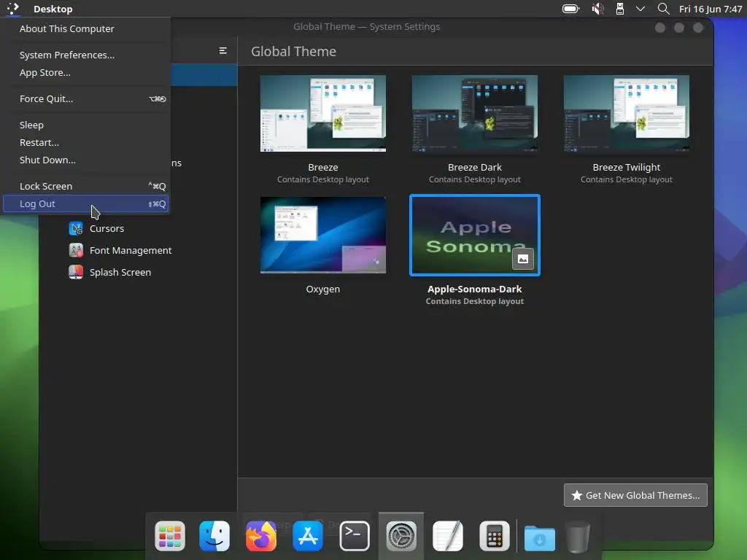
Task: Click the Splash Screen sidebar icon
Action: point(76,273)
